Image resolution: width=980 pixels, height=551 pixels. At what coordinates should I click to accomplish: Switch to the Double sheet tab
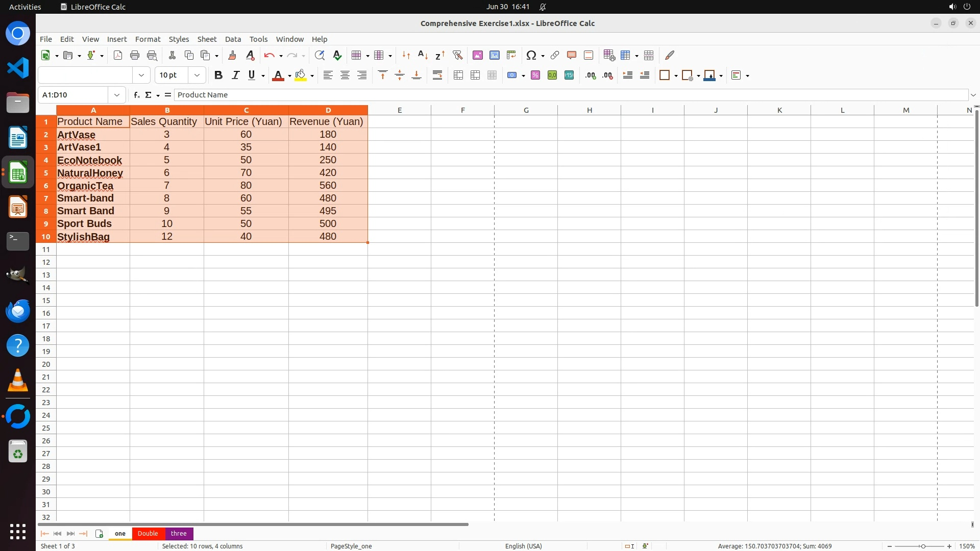click(x=148, y=534)
